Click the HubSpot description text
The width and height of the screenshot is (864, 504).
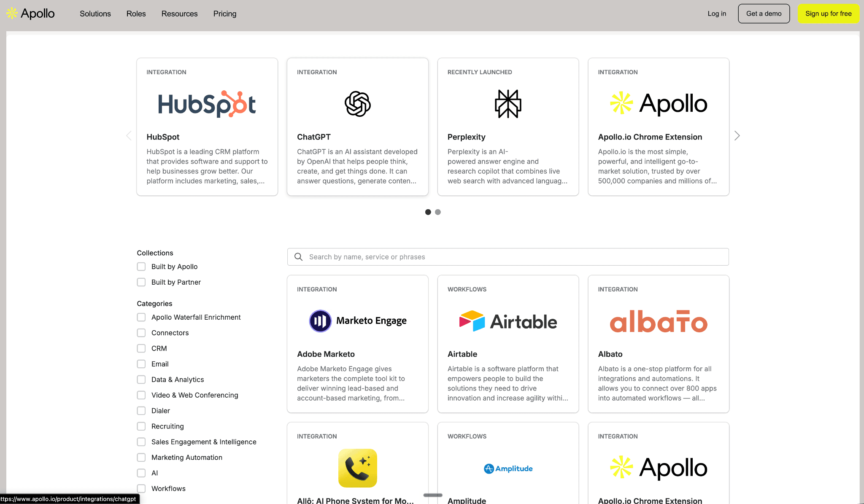207,166
